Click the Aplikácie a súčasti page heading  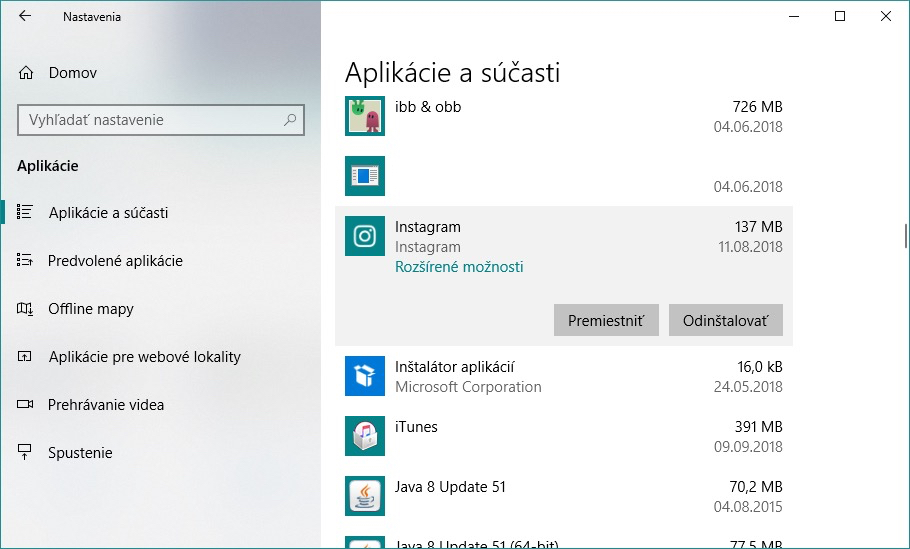[x=453, y=73]
